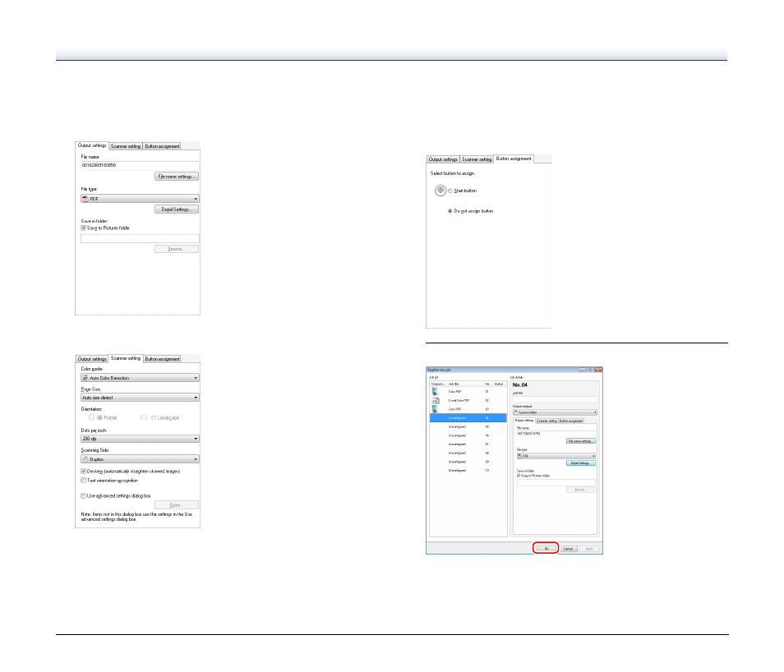The height and width of the screenshot is (672, 784).
Task: Toggle Save to Pictures folder in Register new job dialog
Action: click(x=519, y=476)
